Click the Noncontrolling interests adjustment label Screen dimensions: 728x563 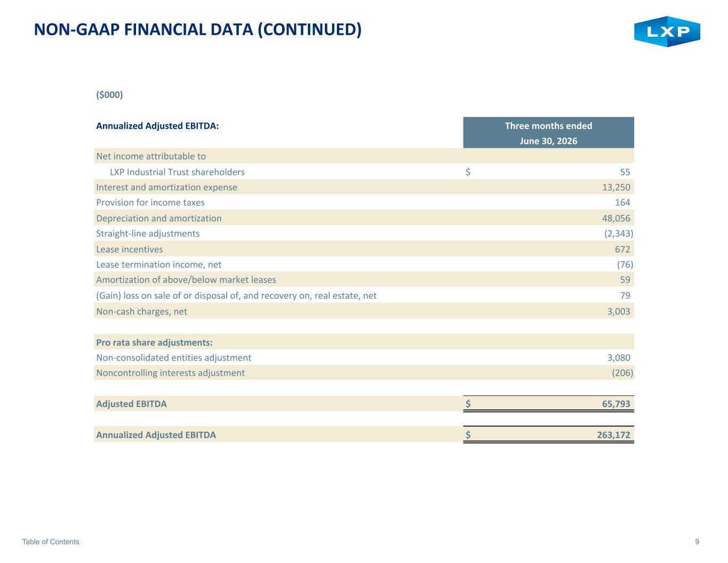(170, 373)
